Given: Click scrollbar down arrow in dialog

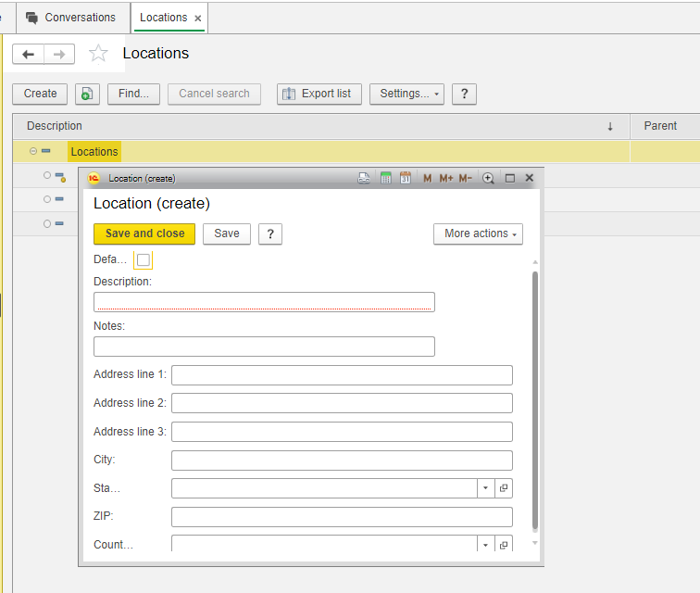Looking at the screenshot, I should pyautogui.click(x=535, y=543).
